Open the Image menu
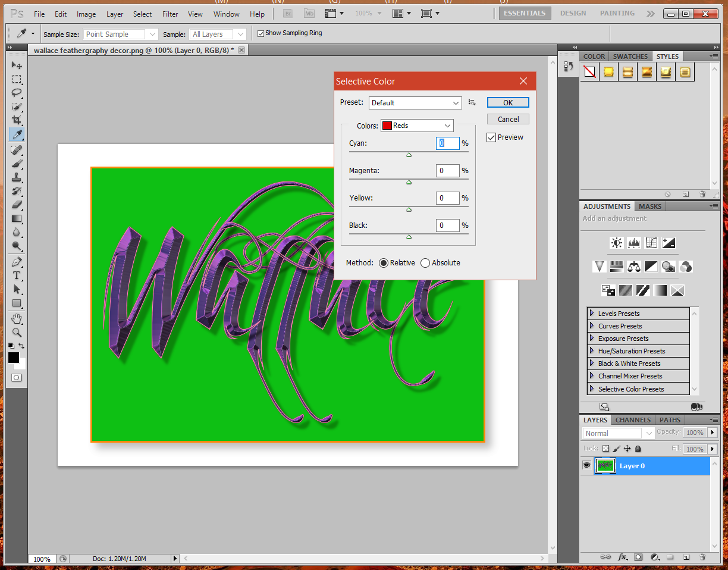 click(86, 14)
